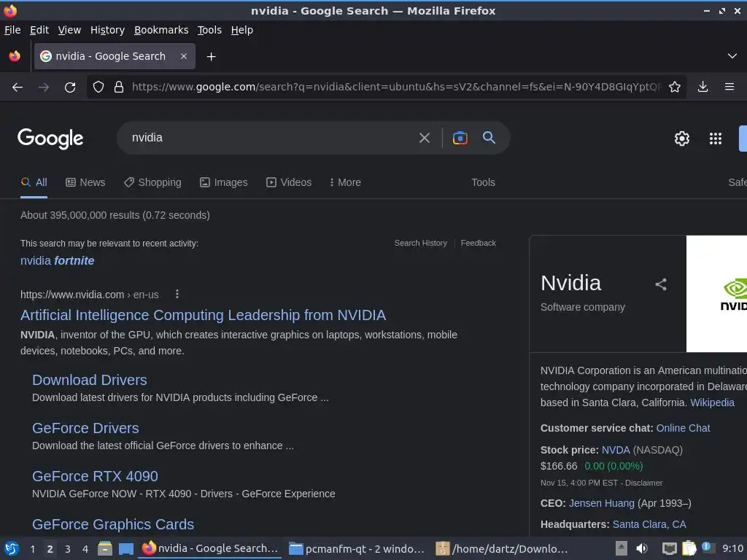Viewport: 747px width, 560px height.
Task: Open the LXQt start menu
Action: tap(12, 548)
